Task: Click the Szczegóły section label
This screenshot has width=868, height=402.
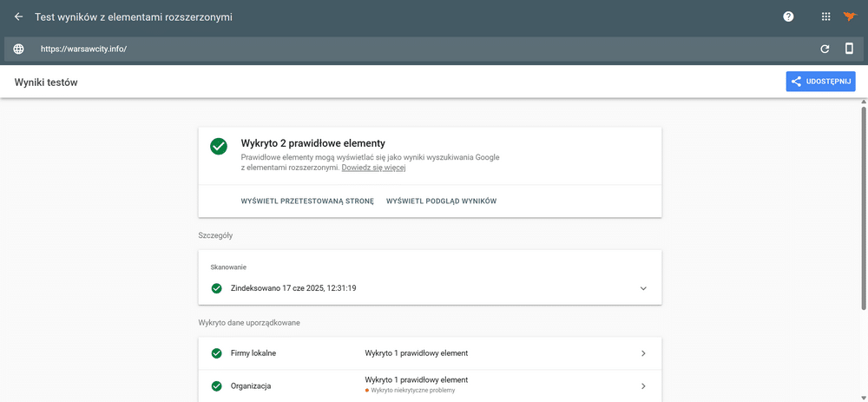Action: pyautogui.click(x=215, y=235)
